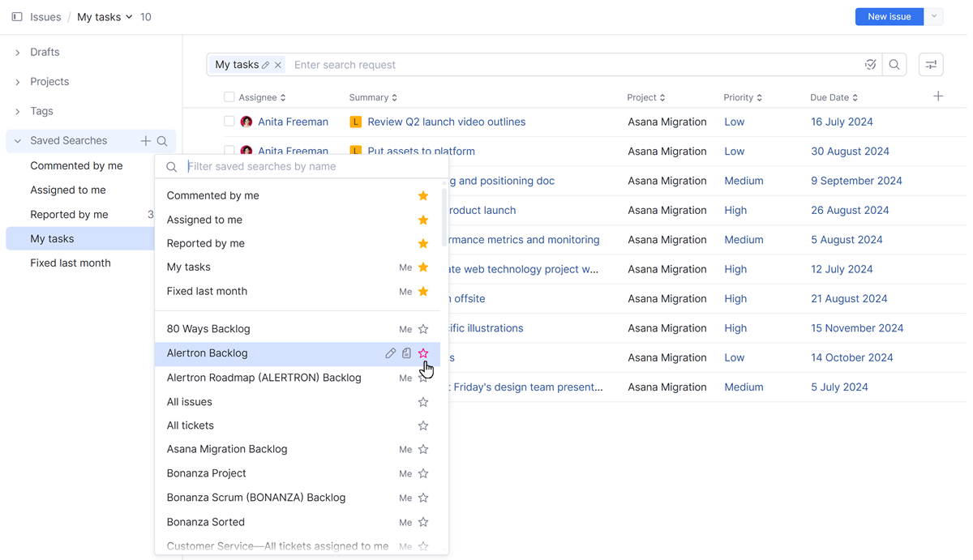Star the All issues saved search

422,401
